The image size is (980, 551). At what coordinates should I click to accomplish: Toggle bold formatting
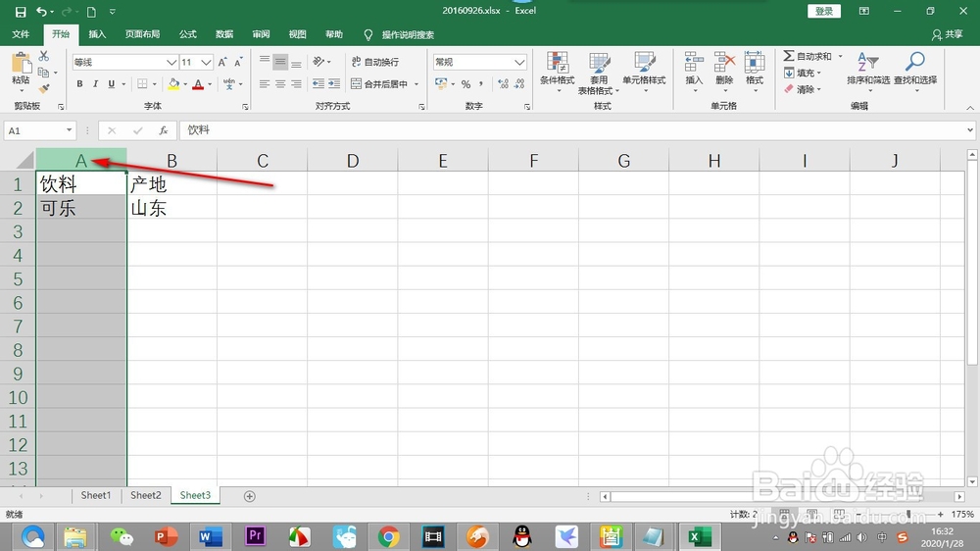(79, 83)
